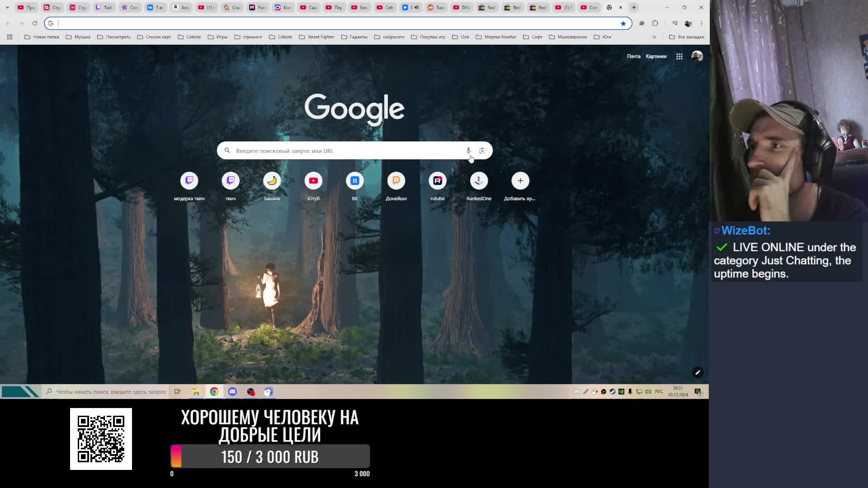This screenshot has width=868, height=488.
Task: Toggle the bookmark star for this page
Action: click(x=623, y=23)
